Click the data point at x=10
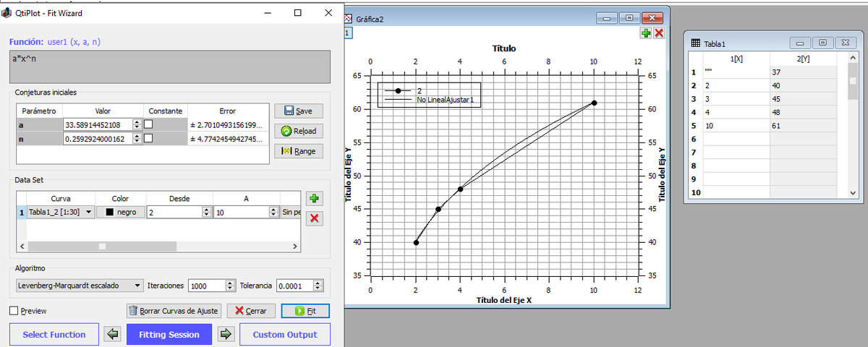 (594, 103)
